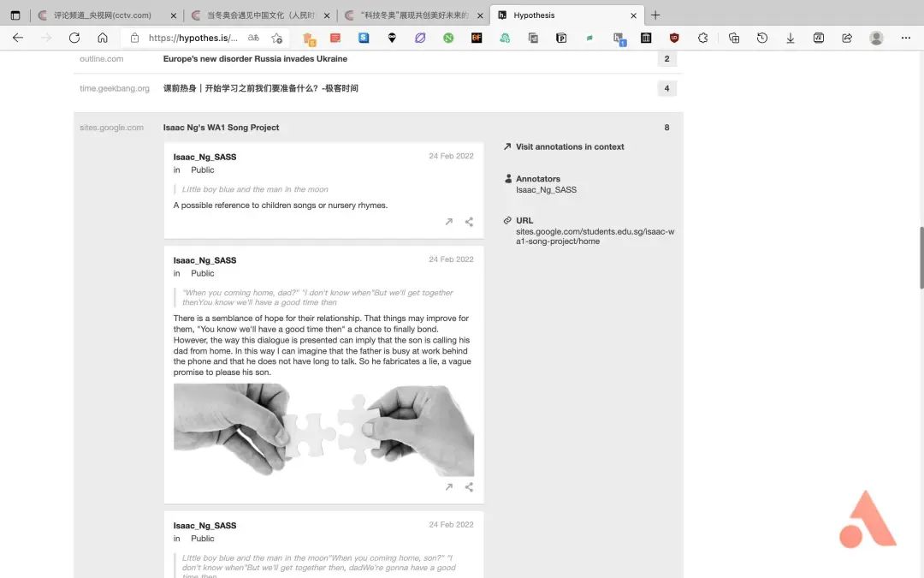The image size is (924, 578).
Task: Share this page
Action: click(847, 38)
